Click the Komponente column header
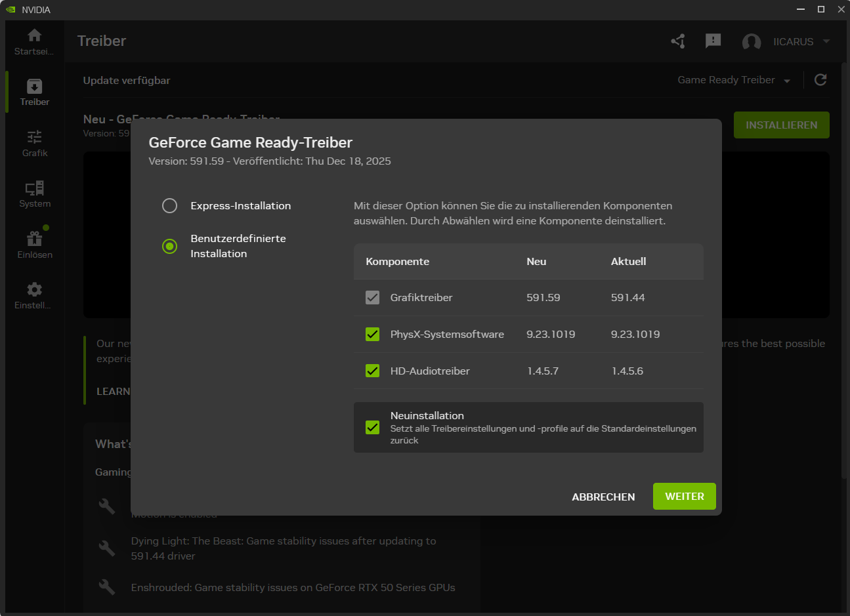The image size is (850, 616). click(397, 262)
